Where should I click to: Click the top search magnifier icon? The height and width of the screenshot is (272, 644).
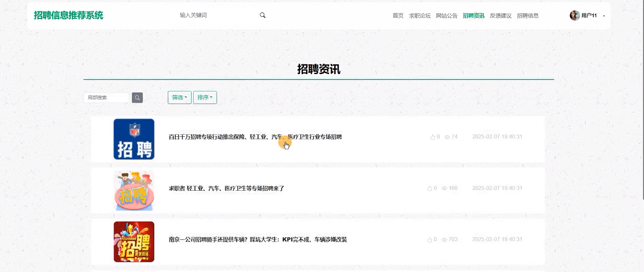(x=262, y=15)
